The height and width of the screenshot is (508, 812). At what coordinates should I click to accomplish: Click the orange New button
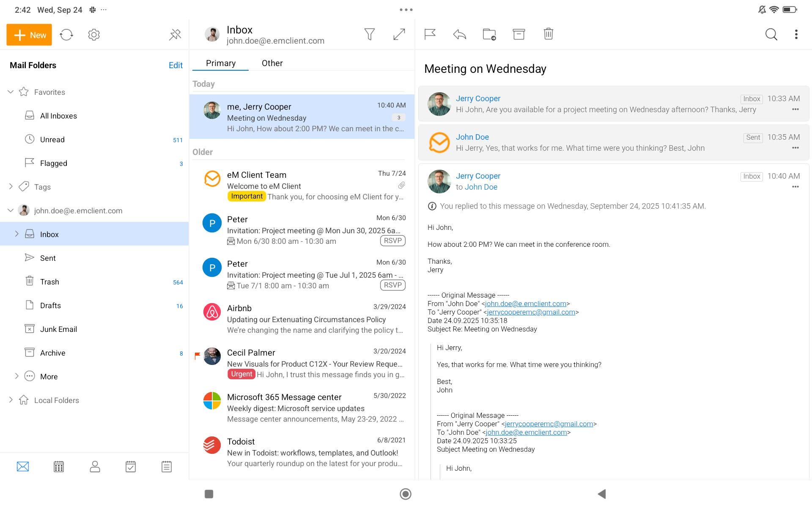(x=29, y=35)
